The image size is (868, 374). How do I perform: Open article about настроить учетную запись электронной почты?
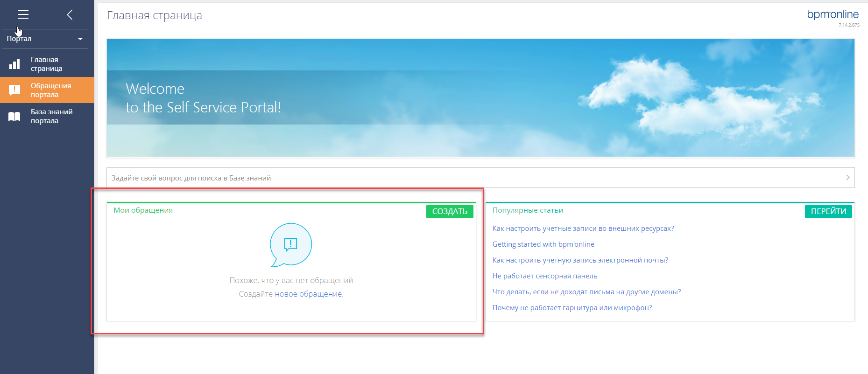point(580,260)
